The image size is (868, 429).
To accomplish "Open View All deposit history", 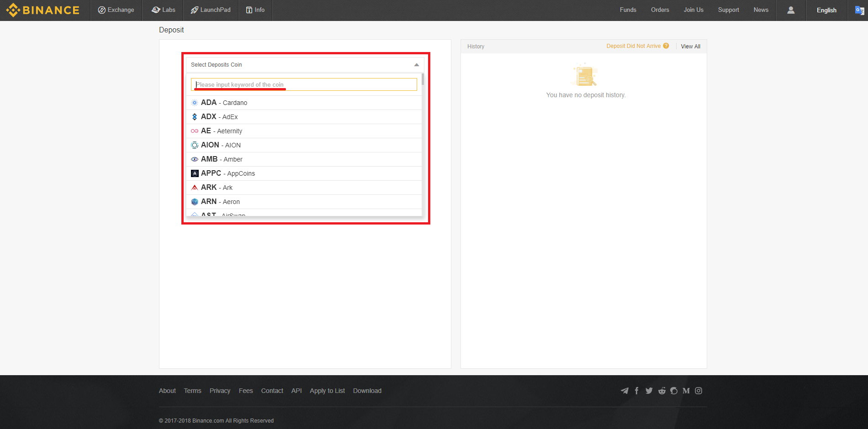I will tap(690, 47).
